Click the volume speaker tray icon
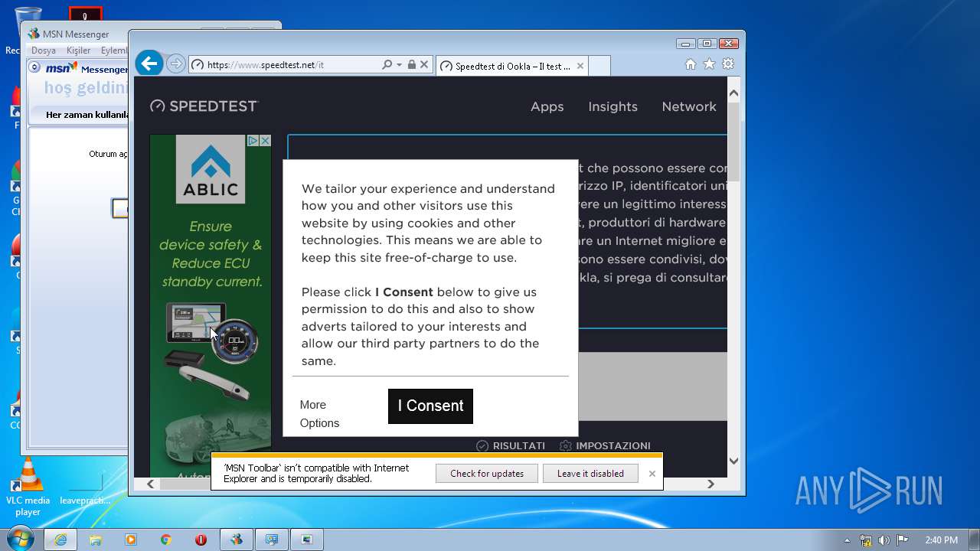The image size is (980, 551). (x=884, y=540)
